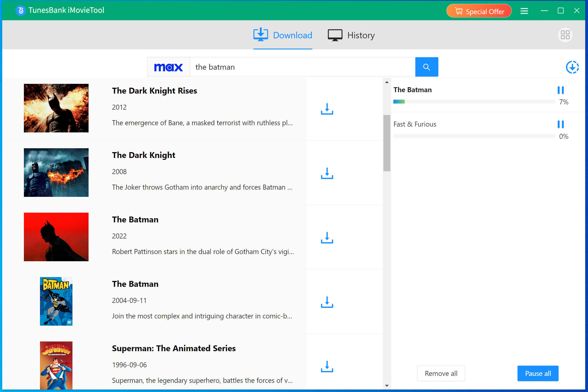The width and height of the screenshot is (588, 392).
Task: Click Fast & Furious progress bar
Action: click(x=474, y=136)
